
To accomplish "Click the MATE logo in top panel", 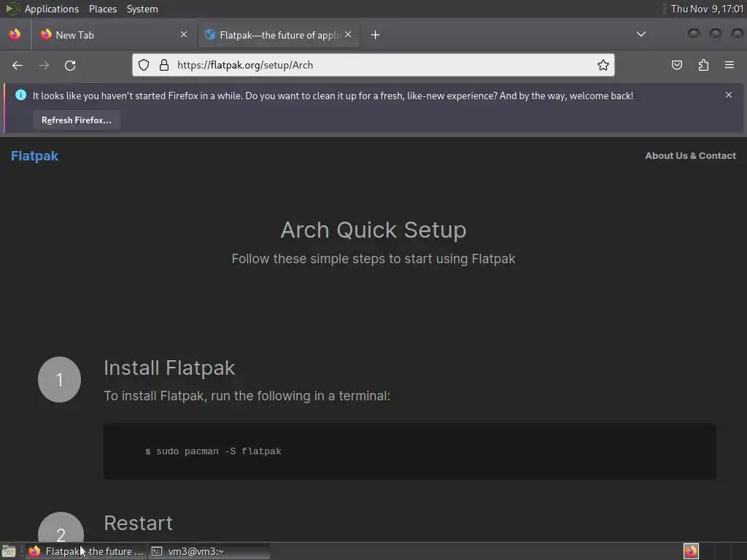I will [x=12, y=9].
